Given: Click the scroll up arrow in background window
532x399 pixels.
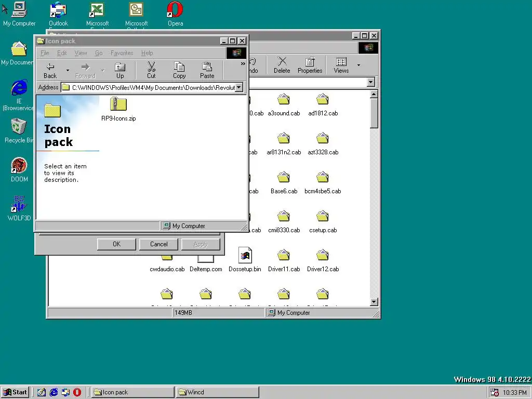Looking at the screenshot, I should [374, 94].
